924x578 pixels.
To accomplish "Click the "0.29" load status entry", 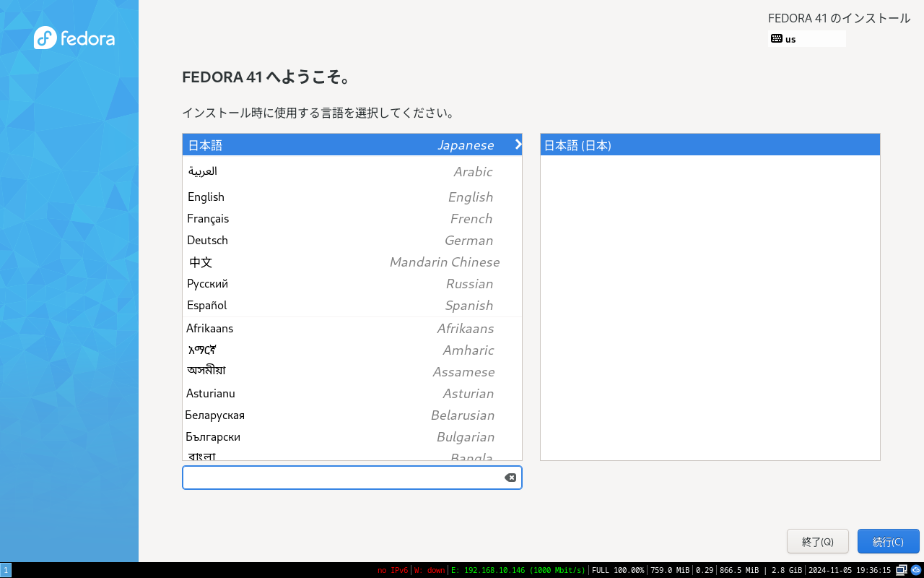I will 705,570.
